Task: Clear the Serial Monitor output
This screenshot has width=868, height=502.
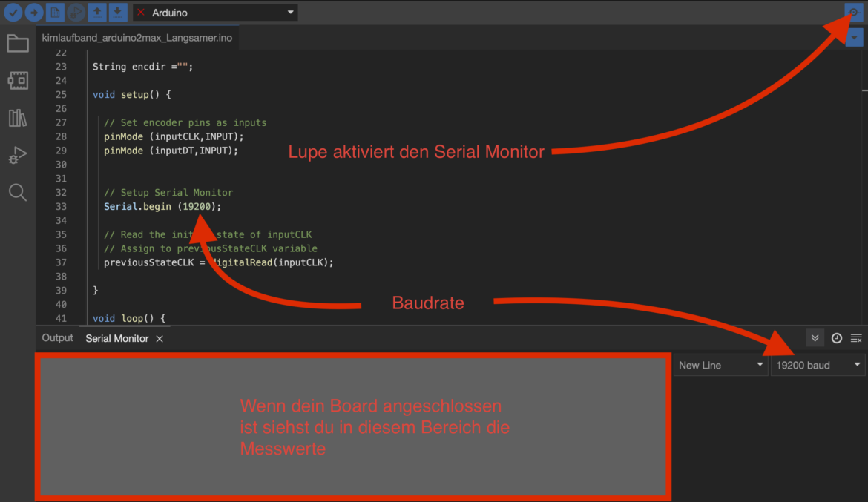Action: point(857,337)
